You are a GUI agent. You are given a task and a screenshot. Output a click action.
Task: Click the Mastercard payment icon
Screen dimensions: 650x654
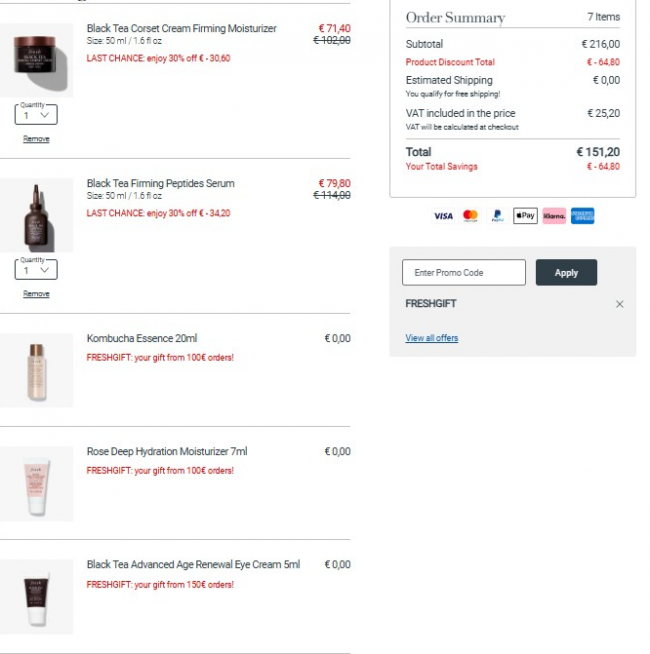point(470,216)
